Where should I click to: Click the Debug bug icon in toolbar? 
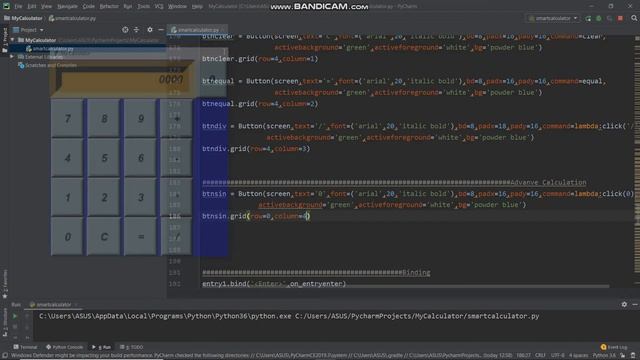pos(599,18)
